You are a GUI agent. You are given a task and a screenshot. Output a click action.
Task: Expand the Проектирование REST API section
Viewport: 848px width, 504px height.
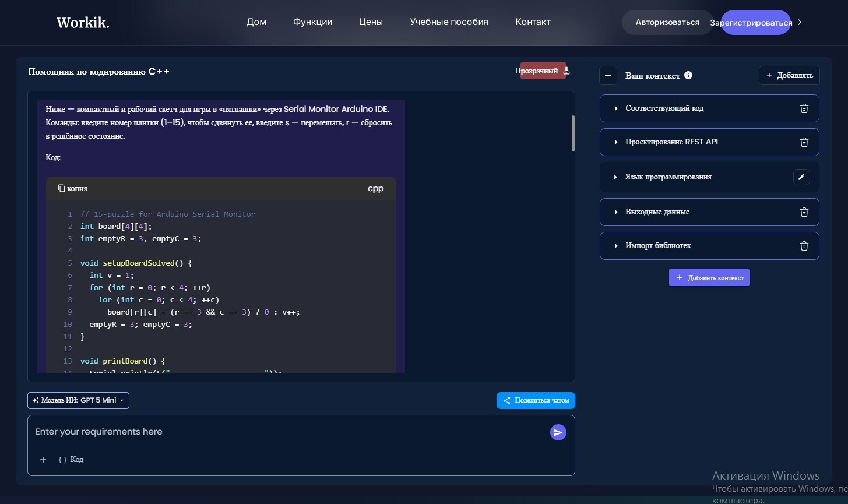pyautogui.click(x=616, y=142)
